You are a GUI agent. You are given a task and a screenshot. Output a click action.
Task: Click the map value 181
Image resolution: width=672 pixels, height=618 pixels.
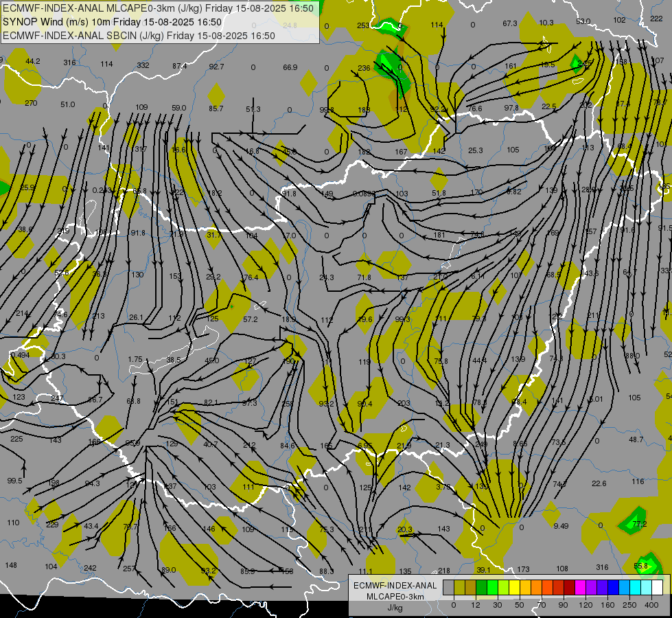(439, 235)
